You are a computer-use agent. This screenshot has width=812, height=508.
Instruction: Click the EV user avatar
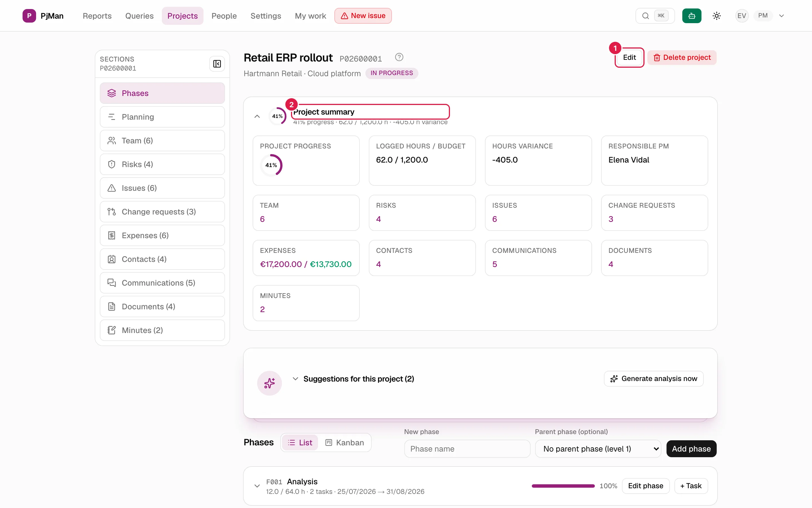[x=742, y=16]
